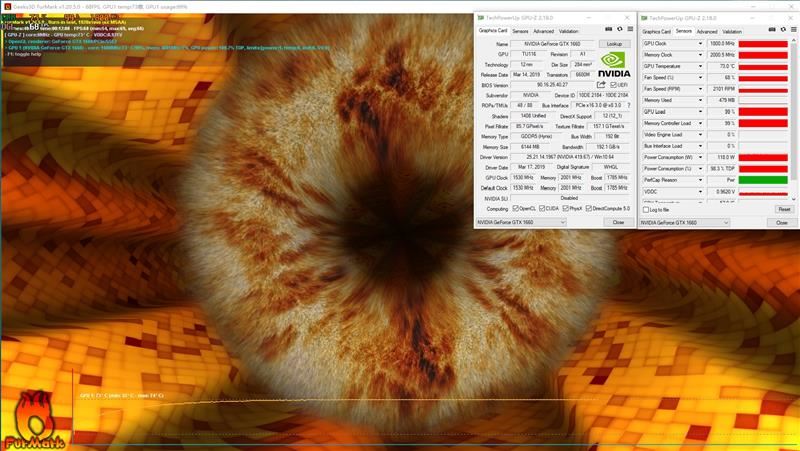Open the Fan Speed (RPM) sensor dropdown
Viewport: 800px width, 451px height.
pyautogui.click(x=700, y=89)
